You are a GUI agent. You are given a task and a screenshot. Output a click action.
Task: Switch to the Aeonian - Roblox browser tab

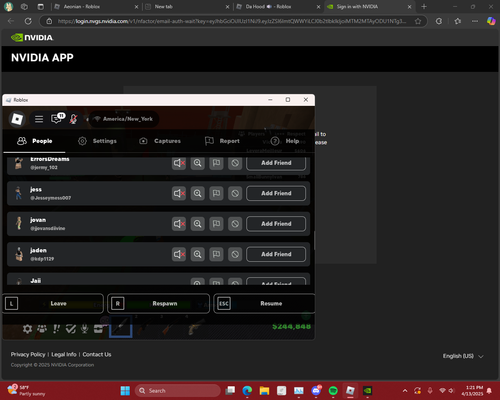(x=96, y=7)
